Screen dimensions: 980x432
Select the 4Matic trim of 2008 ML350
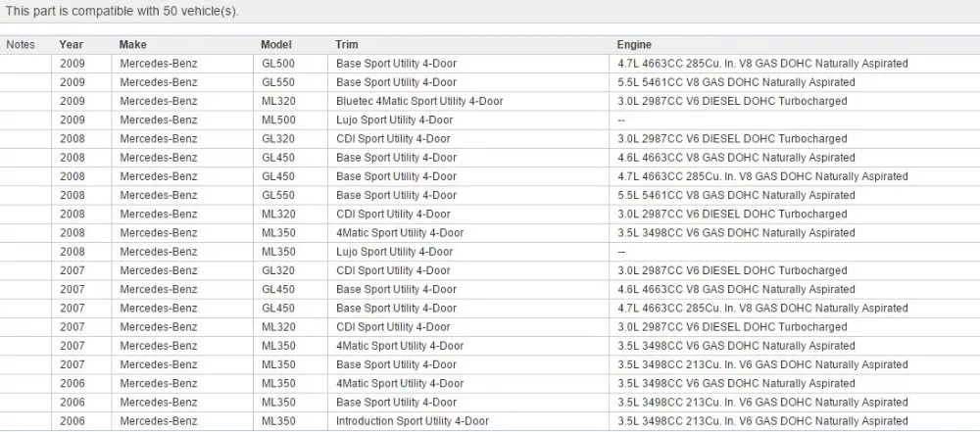tap(399, 233)
